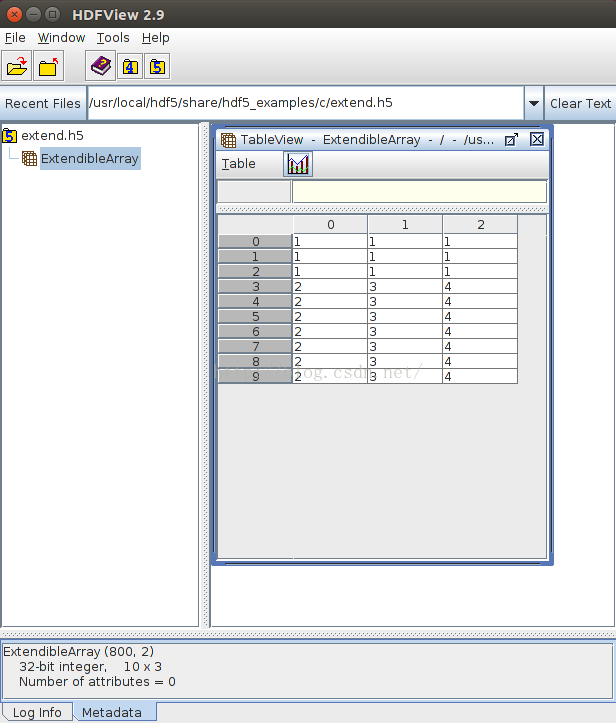
Task: Minimize the HDFView window
Action: pyautogui.click(x=33, y=15)
